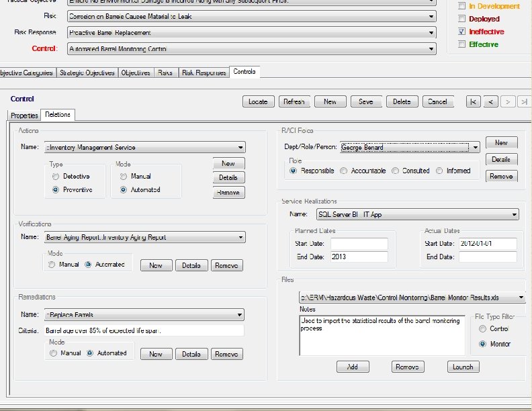This screenshot has height=411, width=532.
Task: Switch to Risks tab
Action: coord(165,73)
